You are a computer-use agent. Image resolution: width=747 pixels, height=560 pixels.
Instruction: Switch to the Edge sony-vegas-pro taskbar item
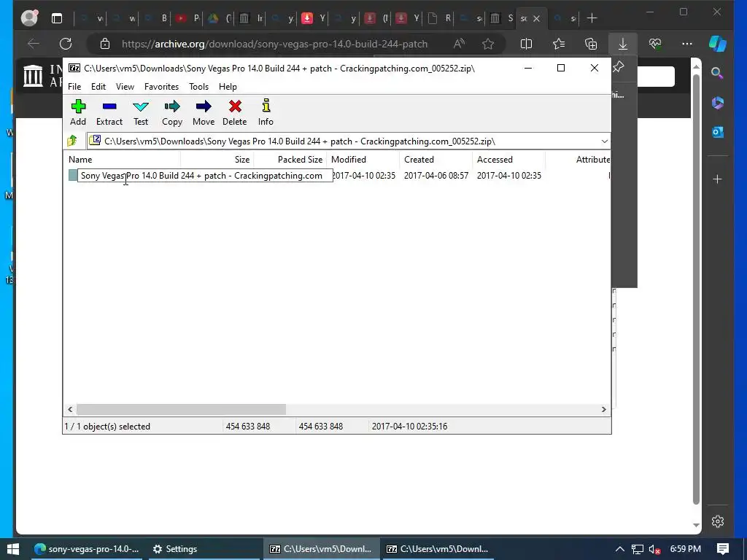point(86,549)
